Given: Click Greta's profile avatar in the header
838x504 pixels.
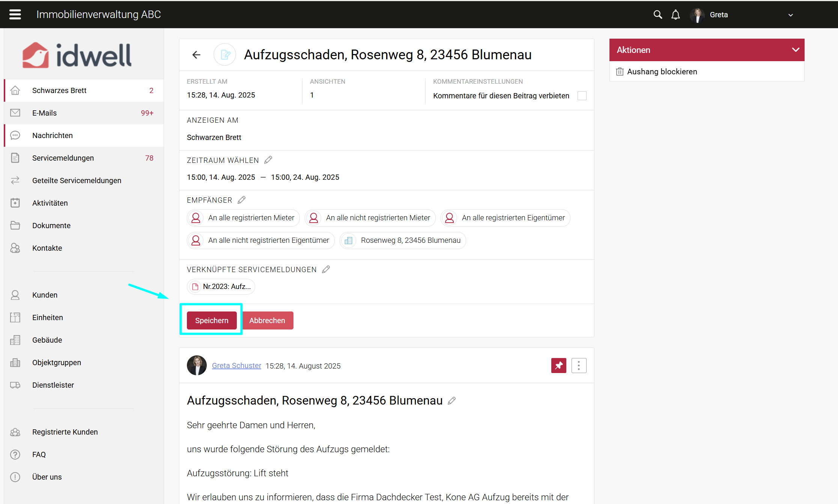Looking at the screenshot, I should click(x=697, y=15).
